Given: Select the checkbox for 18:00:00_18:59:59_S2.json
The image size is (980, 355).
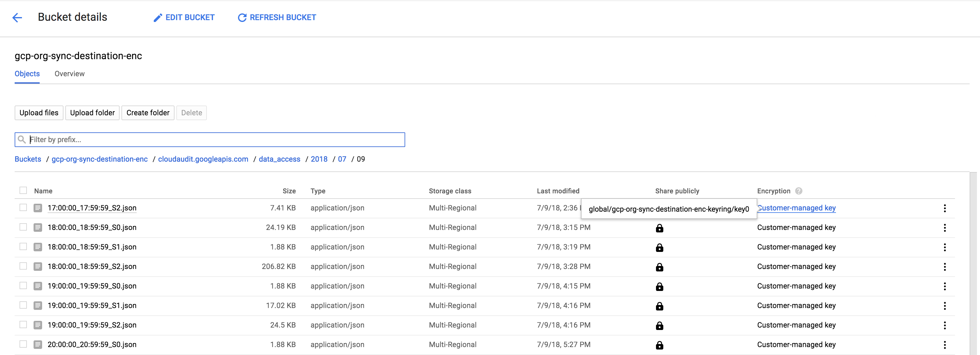Looking at the screenshot, I should 23,267.
